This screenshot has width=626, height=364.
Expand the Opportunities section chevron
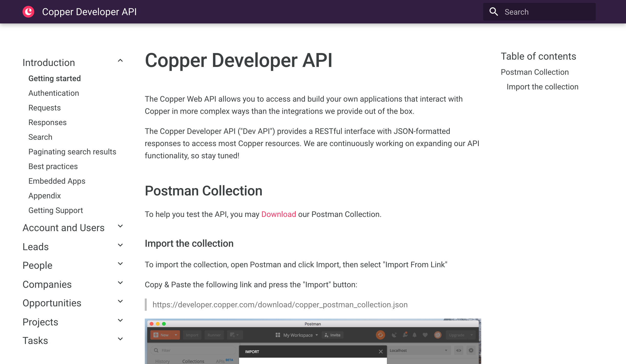tap(120, 301)
